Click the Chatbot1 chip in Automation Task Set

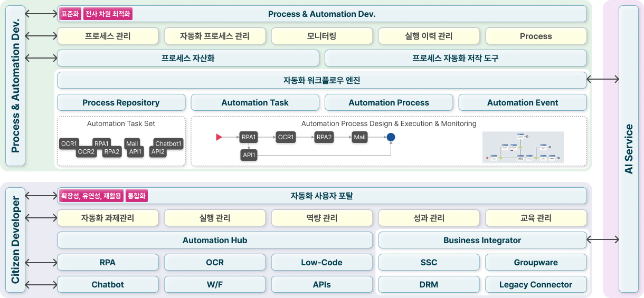(x=168, y=143)
